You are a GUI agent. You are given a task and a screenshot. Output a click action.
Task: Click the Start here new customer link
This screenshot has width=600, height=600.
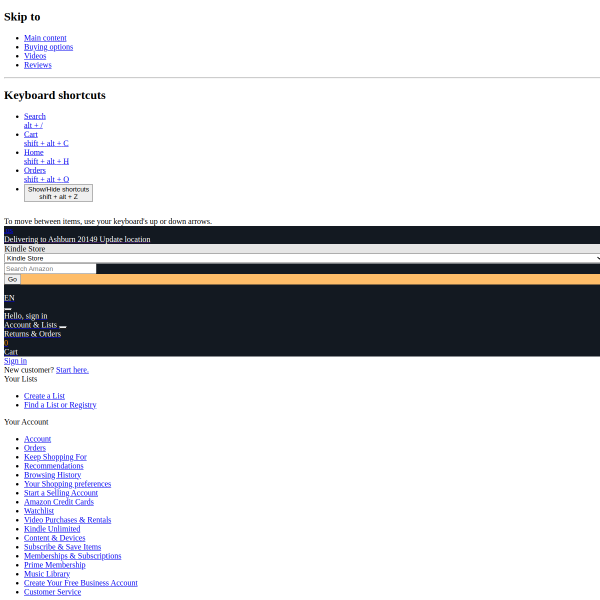click(72, 370)
